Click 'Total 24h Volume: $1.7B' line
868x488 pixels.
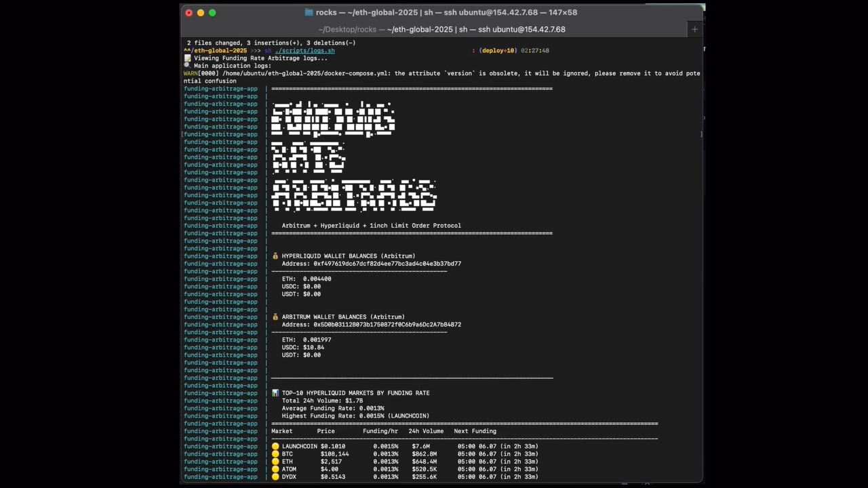click(323, 401)
